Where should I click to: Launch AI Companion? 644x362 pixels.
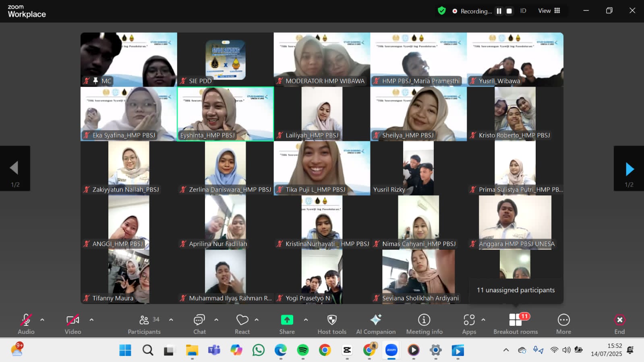tap(376, 324)
